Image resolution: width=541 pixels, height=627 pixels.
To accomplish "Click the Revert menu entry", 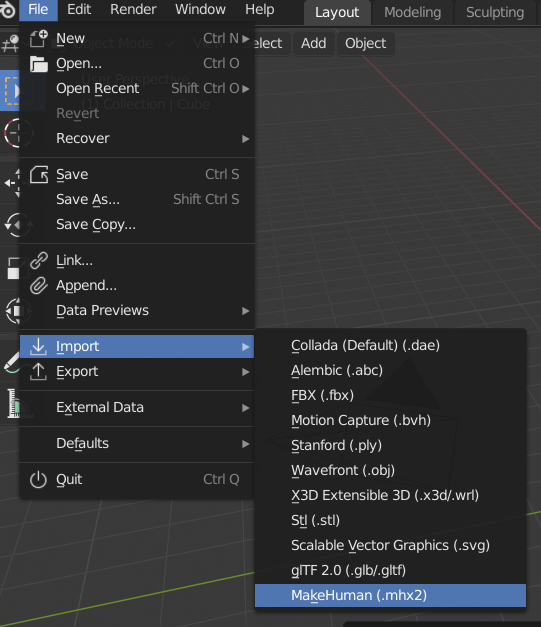I will pyautogui.click(x=137, y=113).
